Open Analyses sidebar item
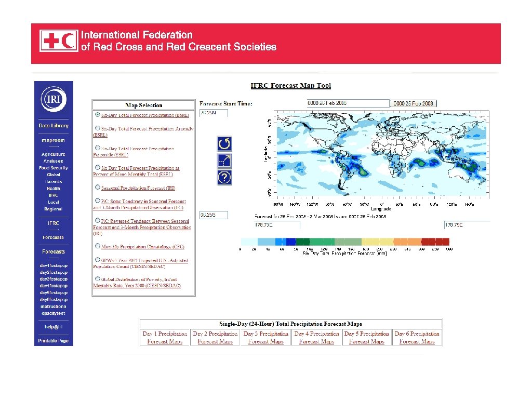This screenshot has height=399, width=532. click(54, 161)
